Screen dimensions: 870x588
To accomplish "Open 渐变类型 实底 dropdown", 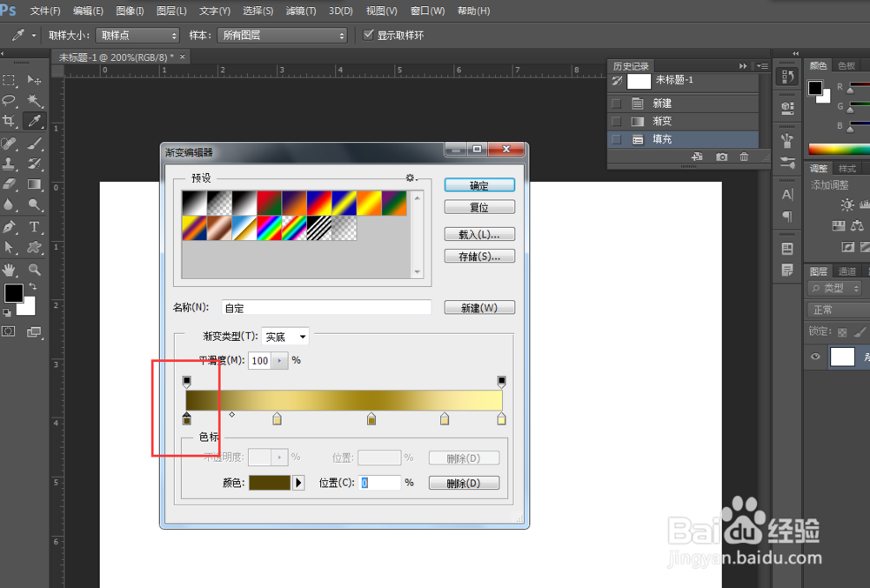I will click(x=285, y=337).
